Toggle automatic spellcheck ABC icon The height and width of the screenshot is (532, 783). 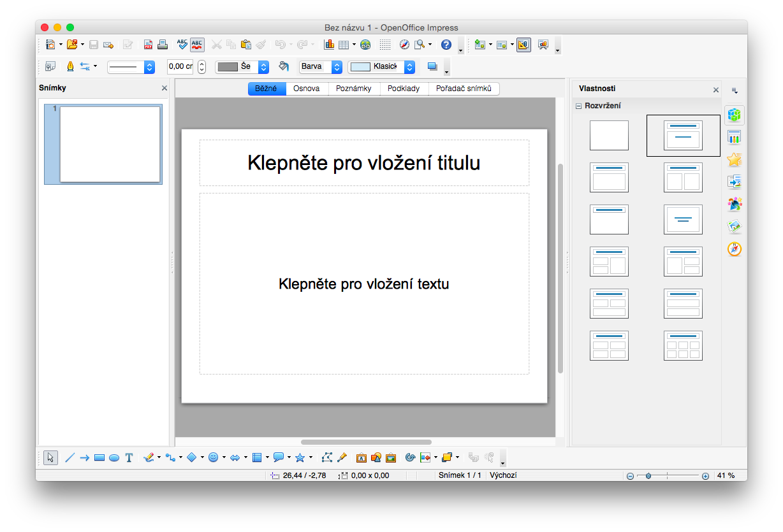[198, 45]
